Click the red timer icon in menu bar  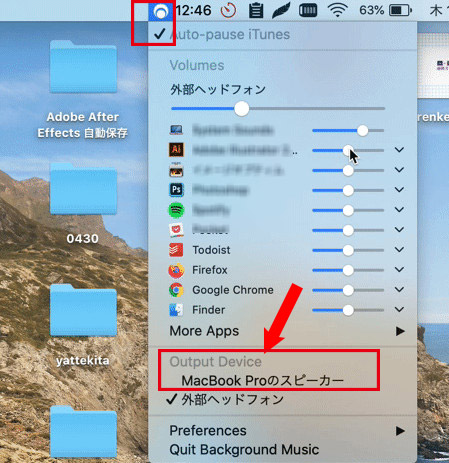coord(228,11)
